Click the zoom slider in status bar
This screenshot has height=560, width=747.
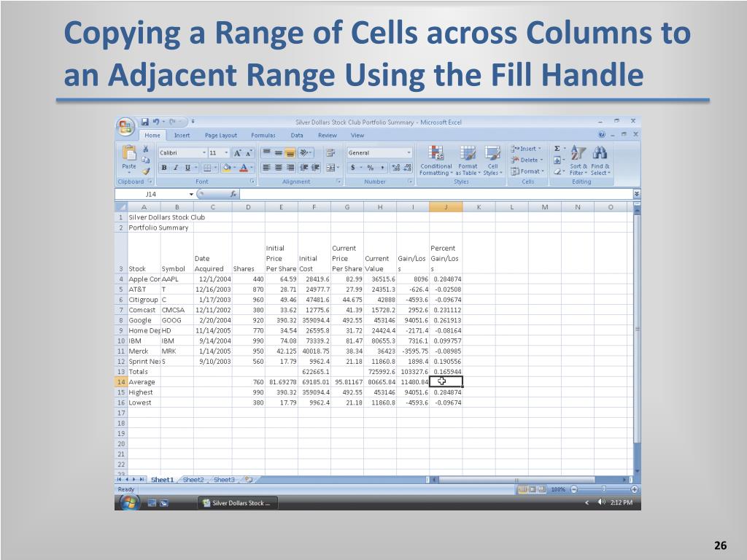click(603, 489)
